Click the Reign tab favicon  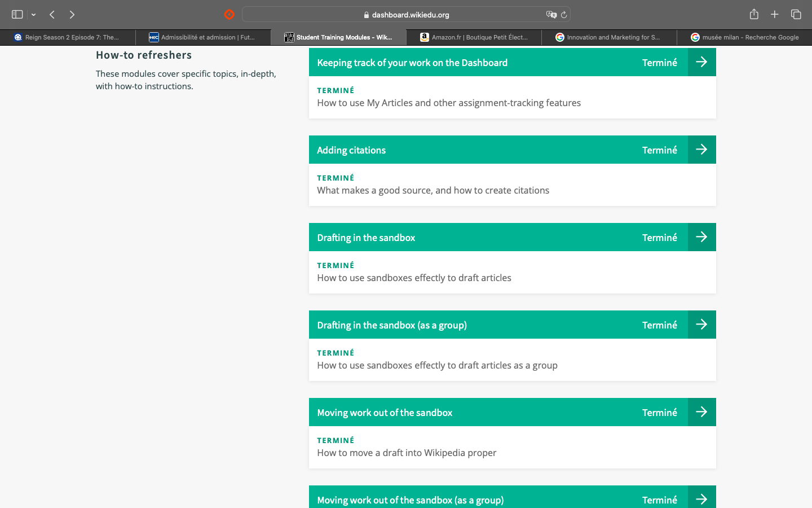tap(18, 37)
